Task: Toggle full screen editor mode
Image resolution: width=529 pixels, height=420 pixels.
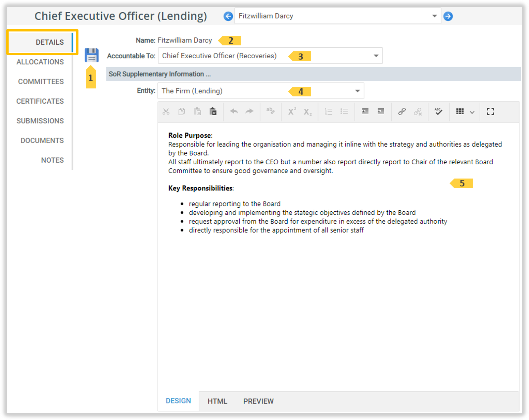Action: click(x=490, y=112)
